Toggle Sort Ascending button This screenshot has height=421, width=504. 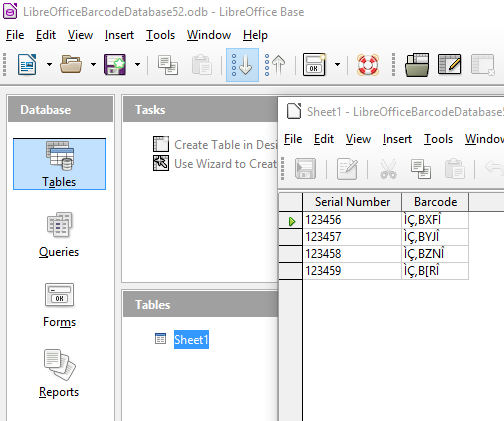coord(242,65)
